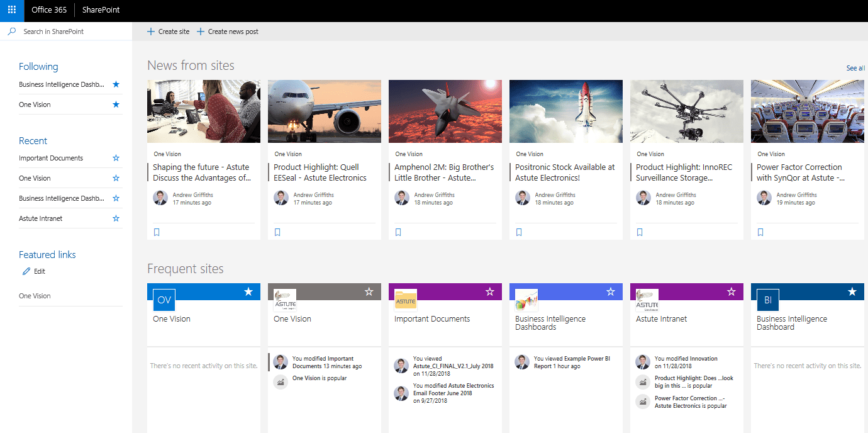Bookmark the InnoREC Surveillance Storage post
This screenshot has height=433, width=868.
640,232
